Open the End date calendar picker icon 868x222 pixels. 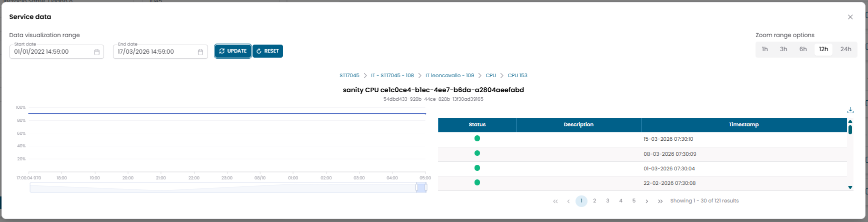[200, 52]
